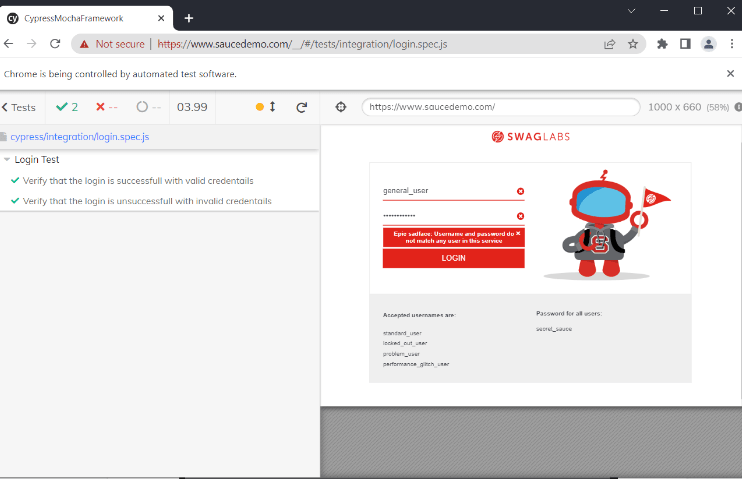
Task: Click the locked_out_user accepted username
Action: coord(405,343)
